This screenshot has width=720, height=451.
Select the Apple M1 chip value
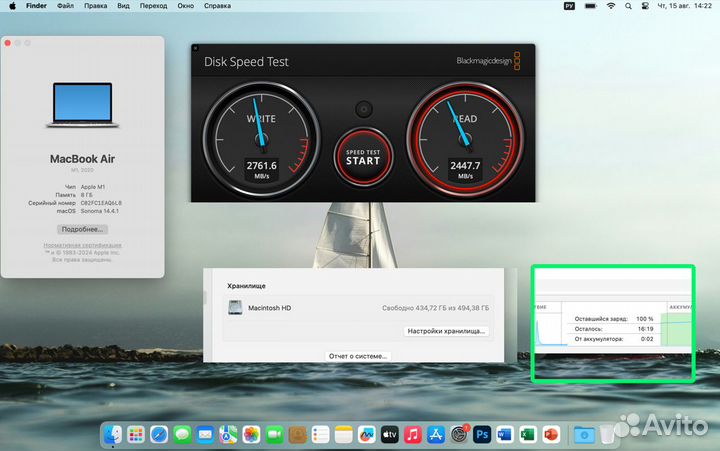pos(93,187)
